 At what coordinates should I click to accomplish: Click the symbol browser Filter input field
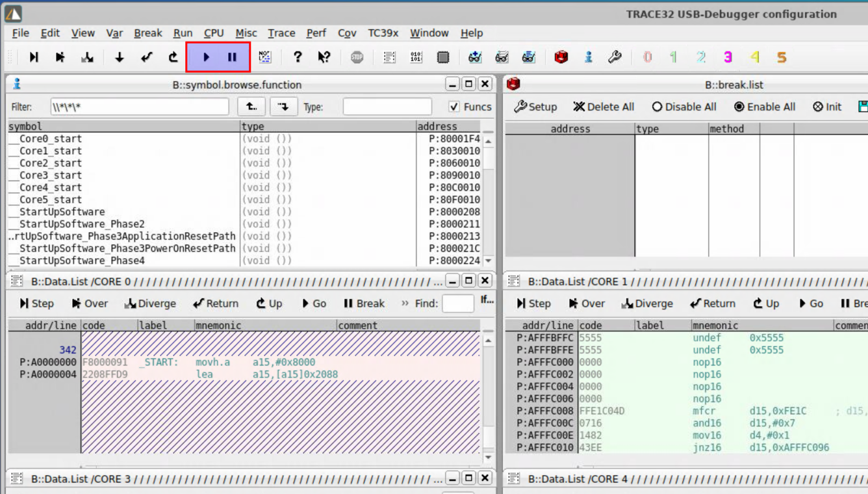[140, 107]
